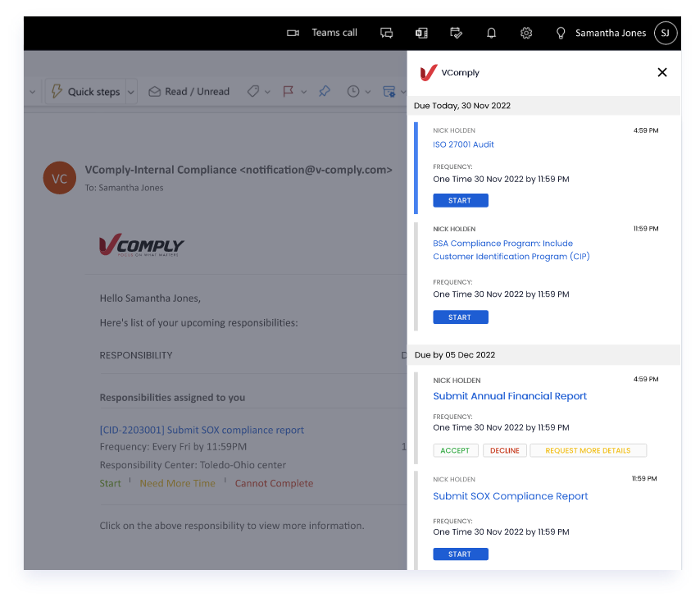Accept the Annual Financial Report responsibility
The image size is (700, 602).
tap(456, 450)
